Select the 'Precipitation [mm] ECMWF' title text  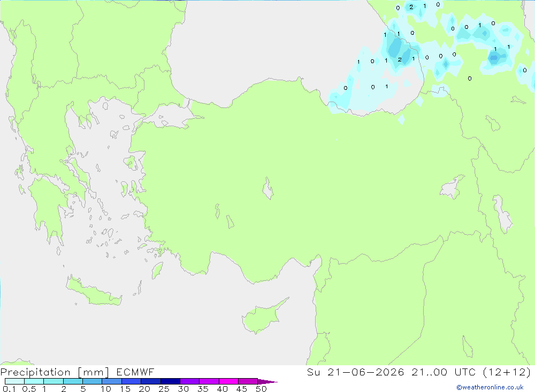[x=78, y=372]
